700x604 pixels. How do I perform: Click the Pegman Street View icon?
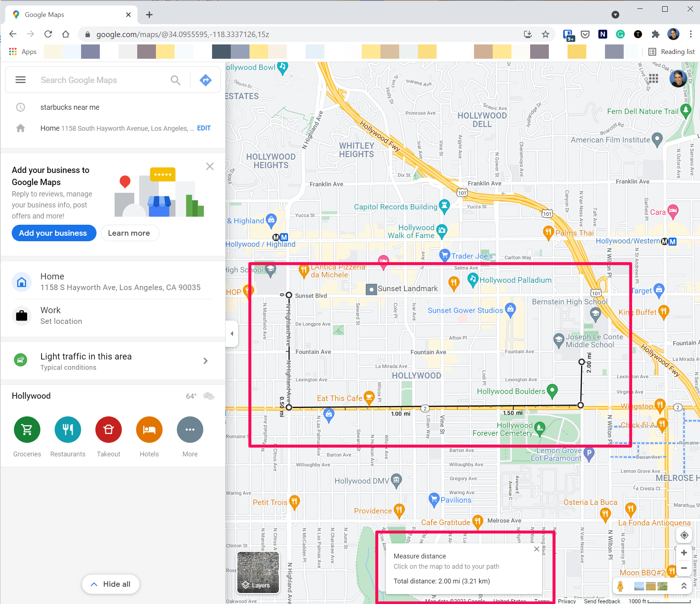(620, 586)
